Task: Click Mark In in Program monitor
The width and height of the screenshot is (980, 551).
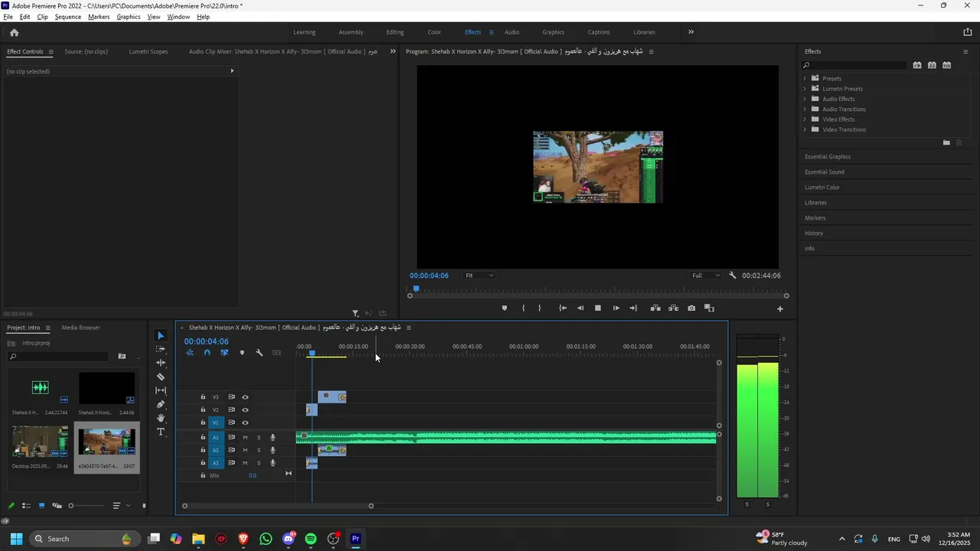Action: [524, 308]
